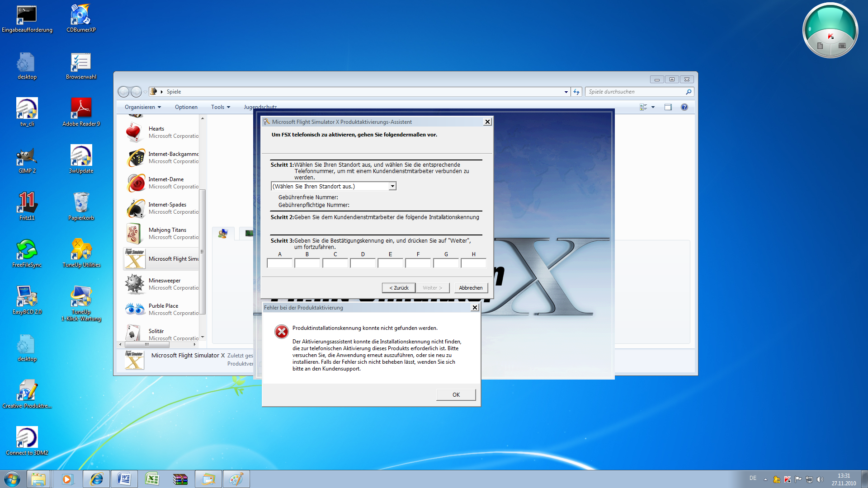Viewport: 868px width, 488px height.
Task: Click horizontal scrollbar of games list
Action: point(147,344)
